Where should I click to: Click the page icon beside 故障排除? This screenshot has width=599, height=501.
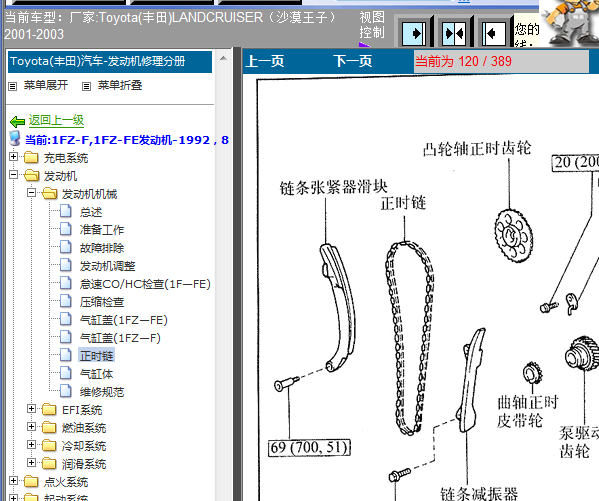pos(66,247)
